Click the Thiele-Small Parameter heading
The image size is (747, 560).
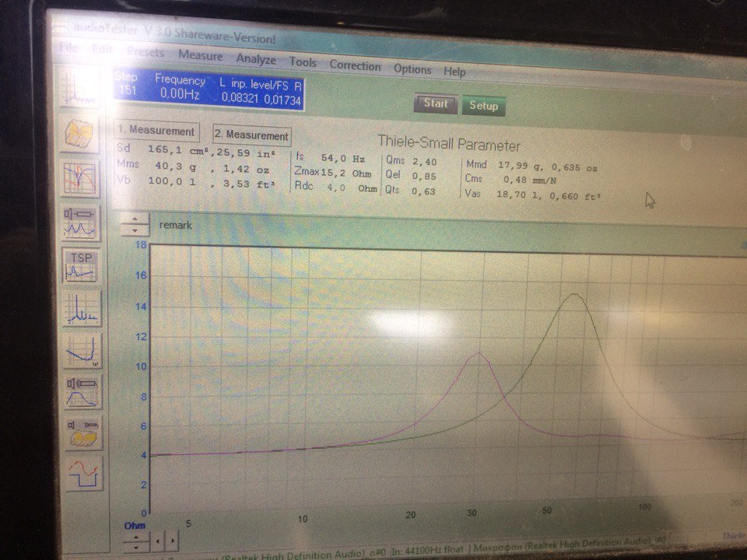(449, 143)
